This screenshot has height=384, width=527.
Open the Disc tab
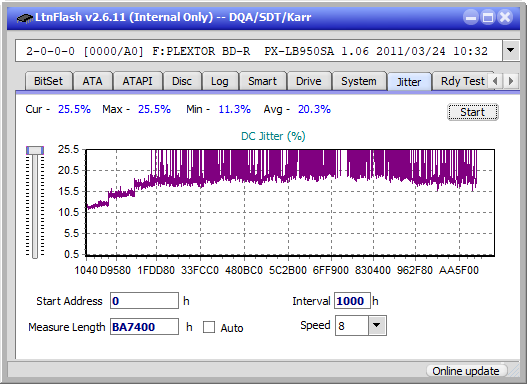[x=182, y=81]
